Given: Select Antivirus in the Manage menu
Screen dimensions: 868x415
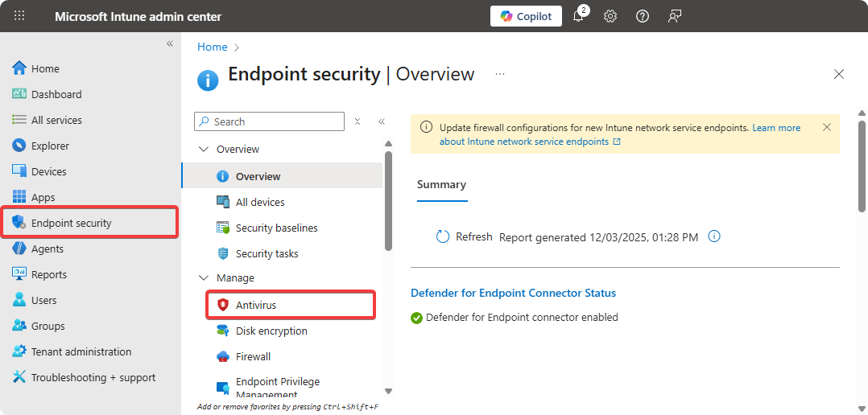Looking at the screenshot, I should [256, 305].
